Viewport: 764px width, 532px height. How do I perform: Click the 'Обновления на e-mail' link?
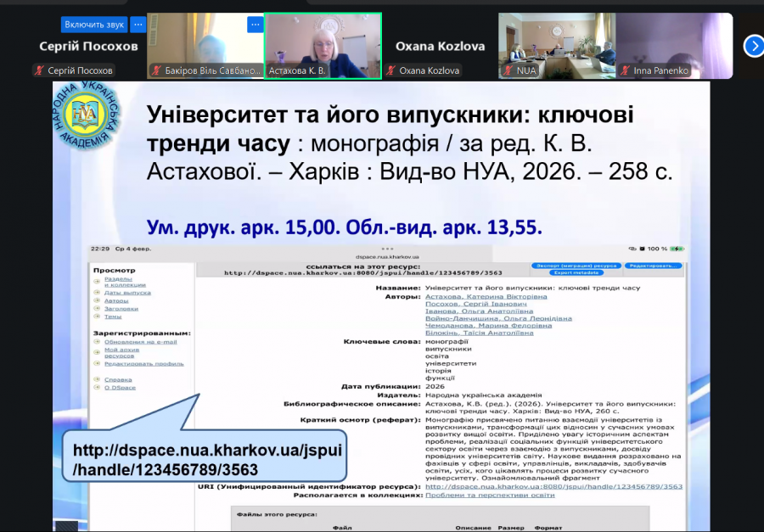[140, 342]
